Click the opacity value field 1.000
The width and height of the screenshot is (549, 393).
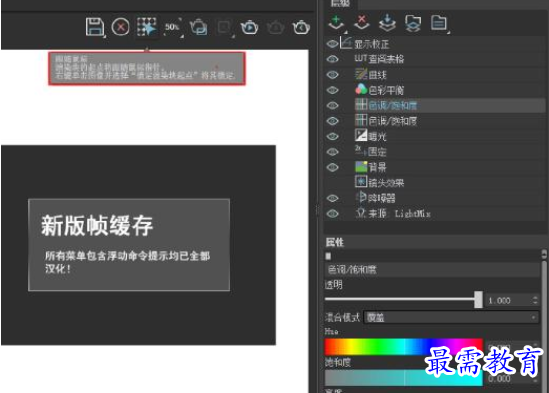coord(508,301)
